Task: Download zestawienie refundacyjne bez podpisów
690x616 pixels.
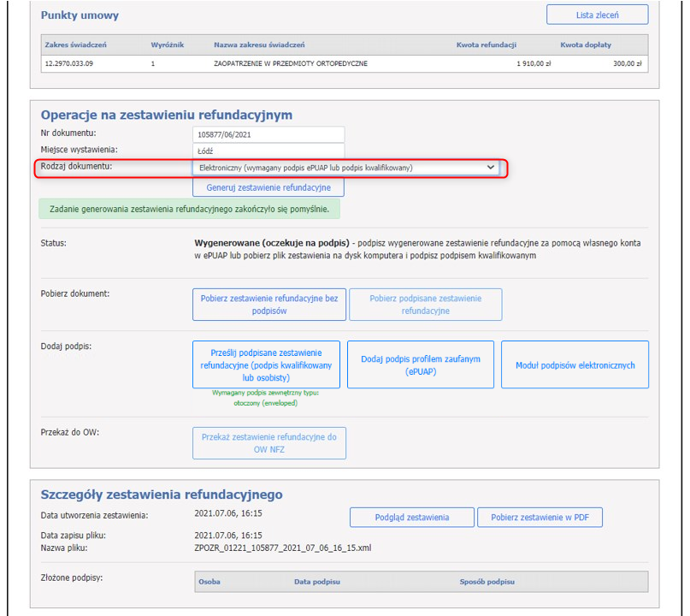Action: 269,305
